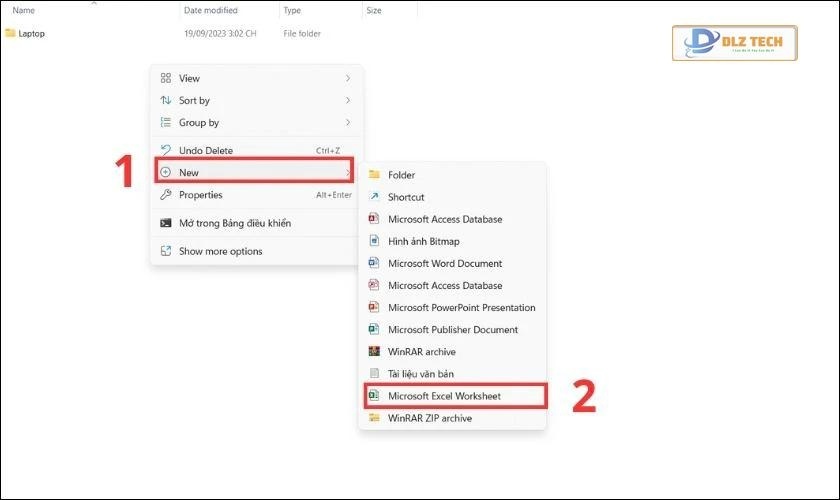Expand the Sort by submenu arrow
The image size is (840, 500).
(347, 100)
